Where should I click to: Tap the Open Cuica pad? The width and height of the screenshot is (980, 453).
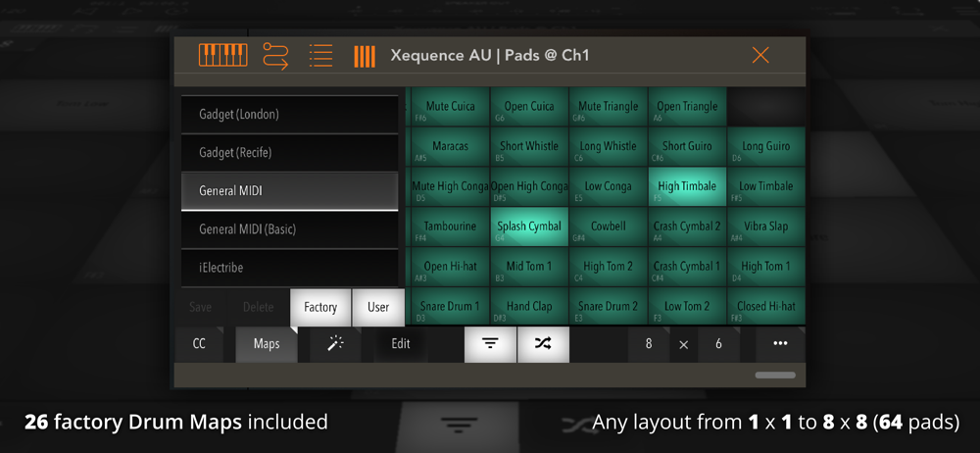(529, 106)
